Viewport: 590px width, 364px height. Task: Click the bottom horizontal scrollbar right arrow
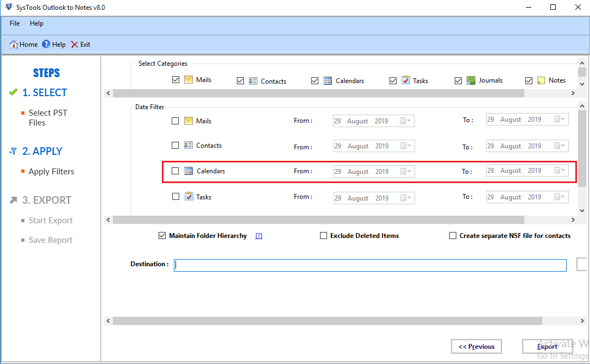pos(582,321)
